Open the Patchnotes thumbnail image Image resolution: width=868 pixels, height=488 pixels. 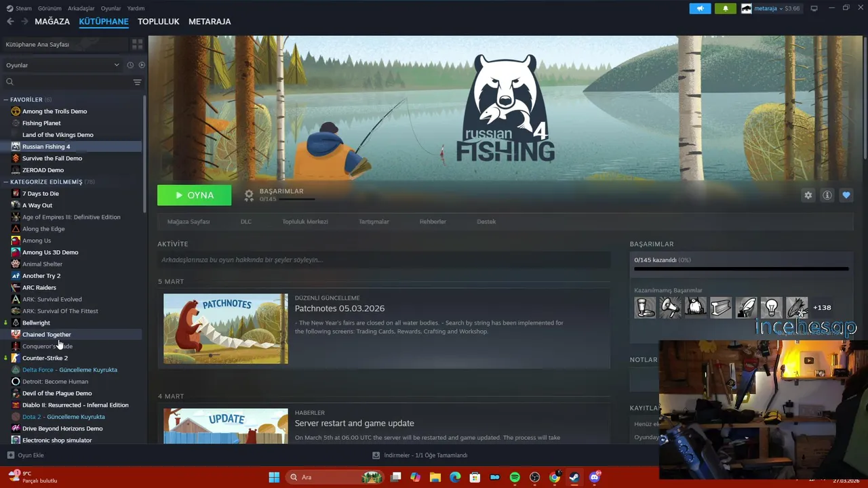[226, 329]
